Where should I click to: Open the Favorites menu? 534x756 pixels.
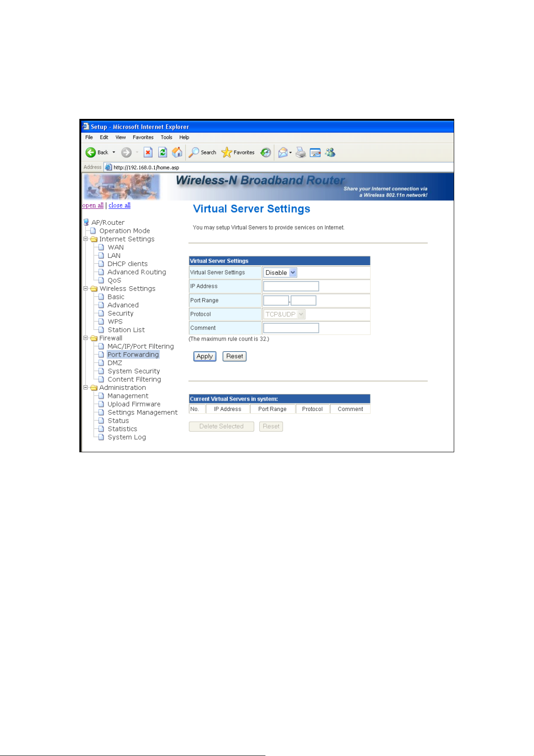143,137
